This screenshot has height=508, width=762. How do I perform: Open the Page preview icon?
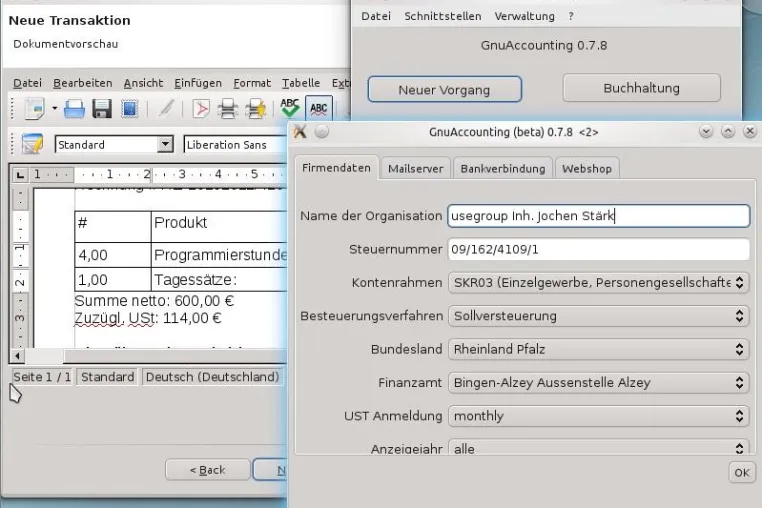click(256, 109)
